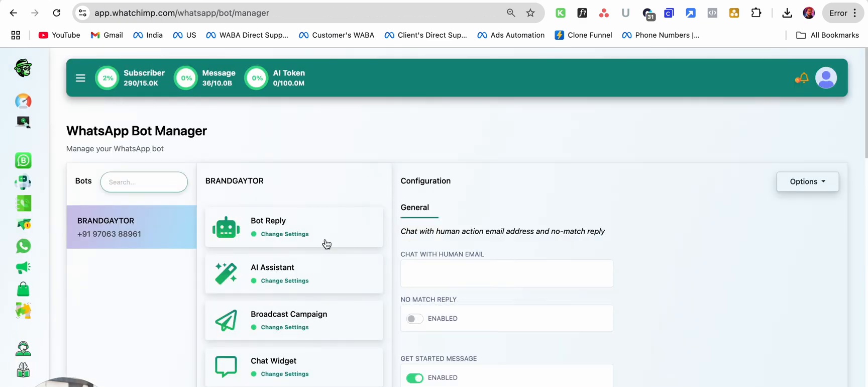Image resolution: width=868 pixels, height=387 pixels.
Task: Open the headset support agent sidebar icon
Action: [23, 348]
